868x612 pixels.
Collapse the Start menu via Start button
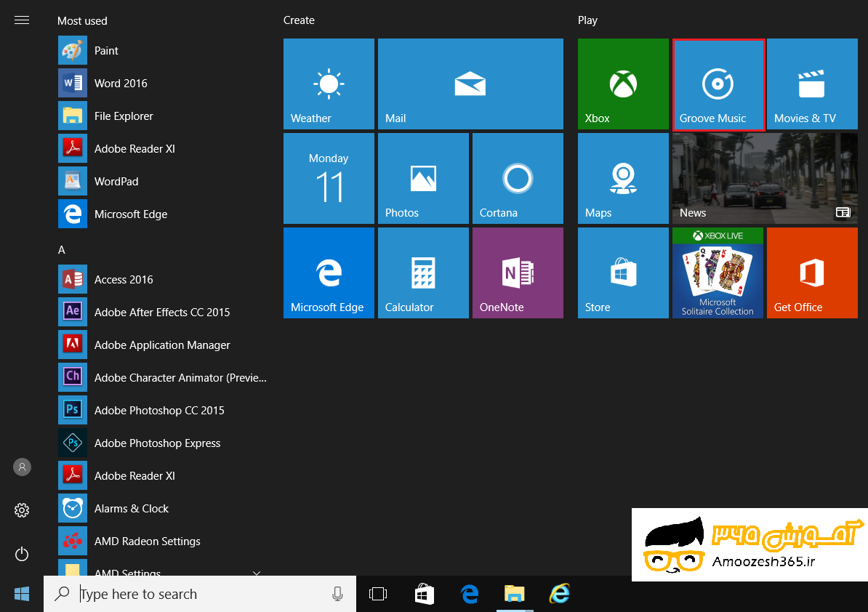[x=21, y=594]
